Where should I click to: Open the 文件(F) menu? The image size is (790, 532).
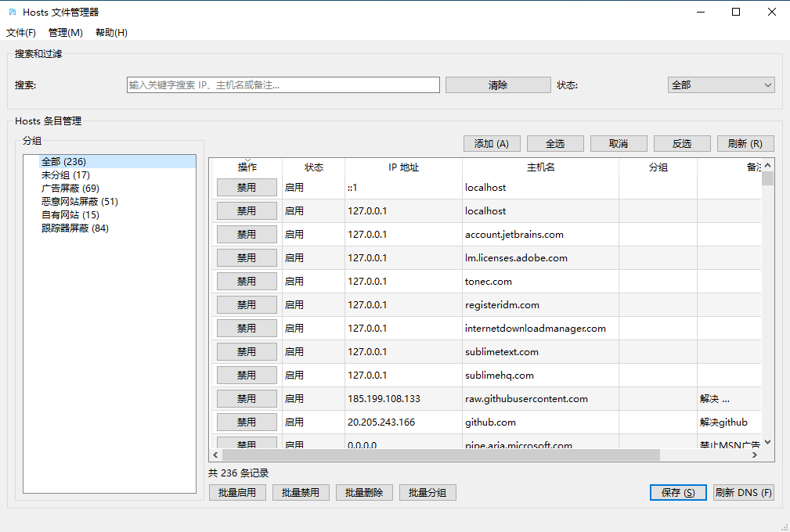[21, 33]
